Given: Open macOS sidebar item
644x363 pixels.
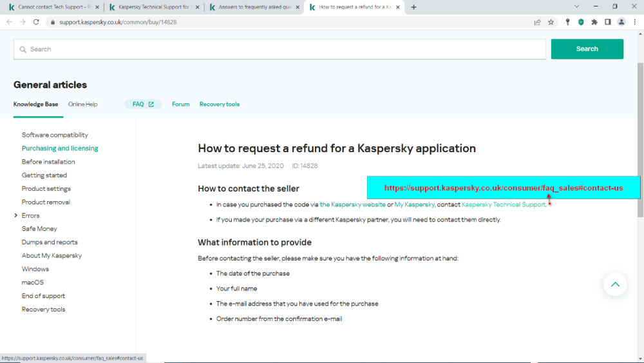Looking at the screenshot, I should point(32,282).
